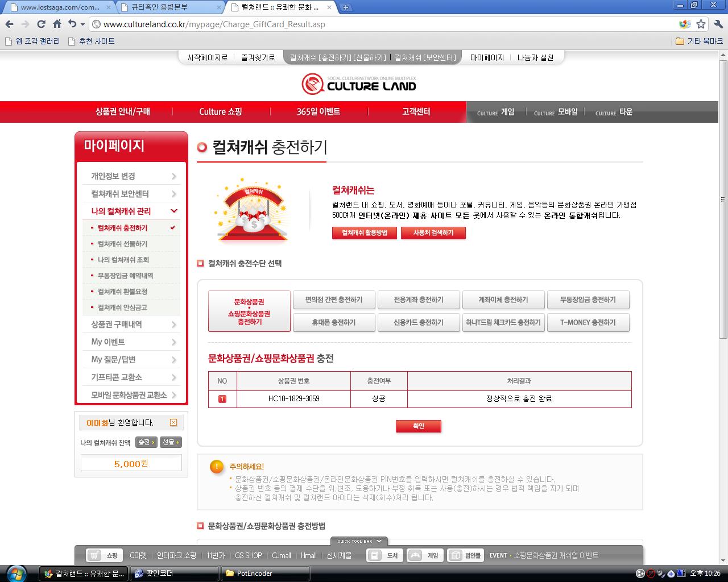
Task: Select 신용카드 충전하기 charge method
Action: (419, 322)
